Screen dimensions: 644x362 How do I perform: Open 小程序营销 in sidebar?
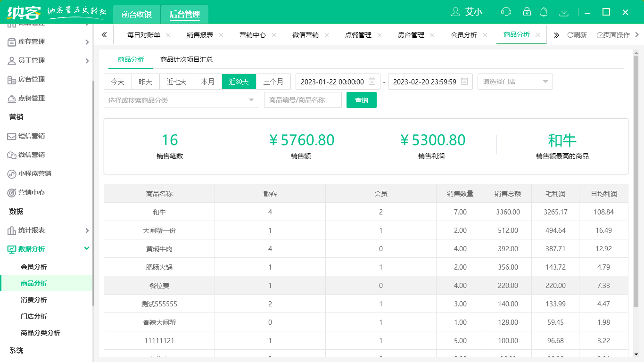tap(35, 173)
